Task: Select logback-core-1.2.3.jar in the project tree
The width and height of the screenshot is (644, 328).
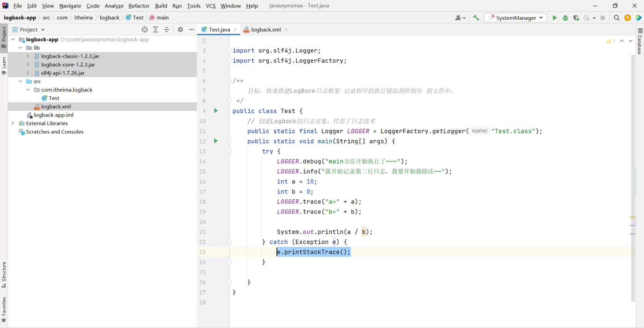Action: coord(68,65)
